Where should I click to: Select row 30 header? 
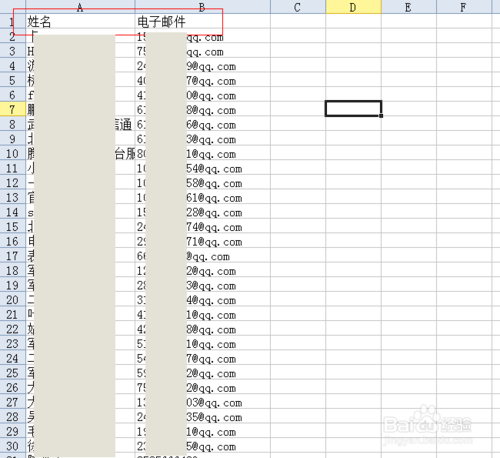[x=13, y=446]
